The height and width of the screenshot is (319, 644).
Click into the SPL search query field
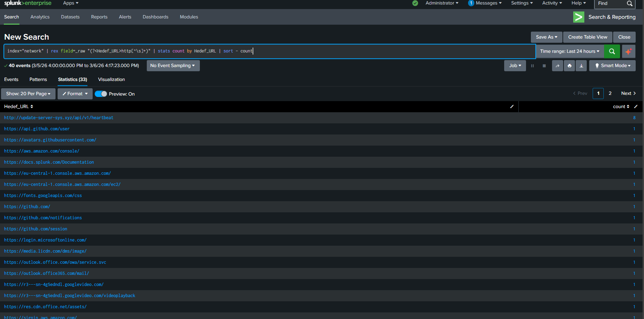point(270,51)
